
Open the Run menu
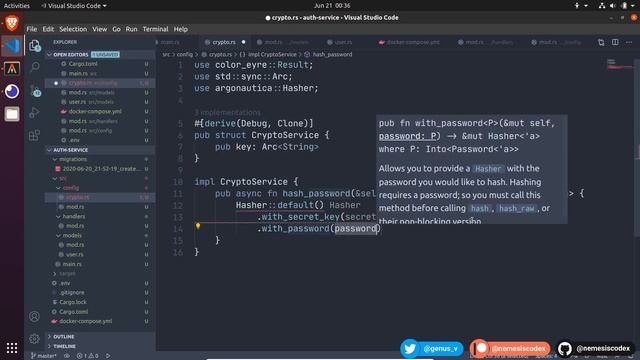pos(131,29)
